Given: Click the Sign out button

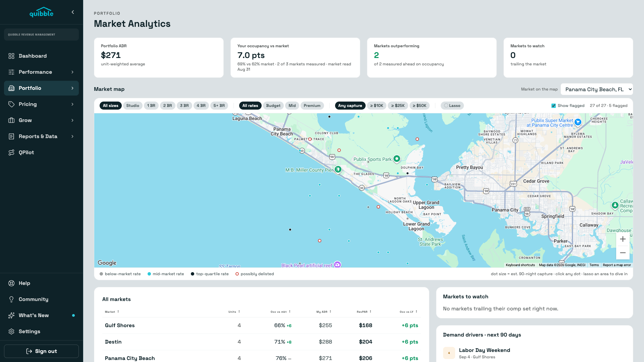Looking at the screenshot, I should coord(41,351).
